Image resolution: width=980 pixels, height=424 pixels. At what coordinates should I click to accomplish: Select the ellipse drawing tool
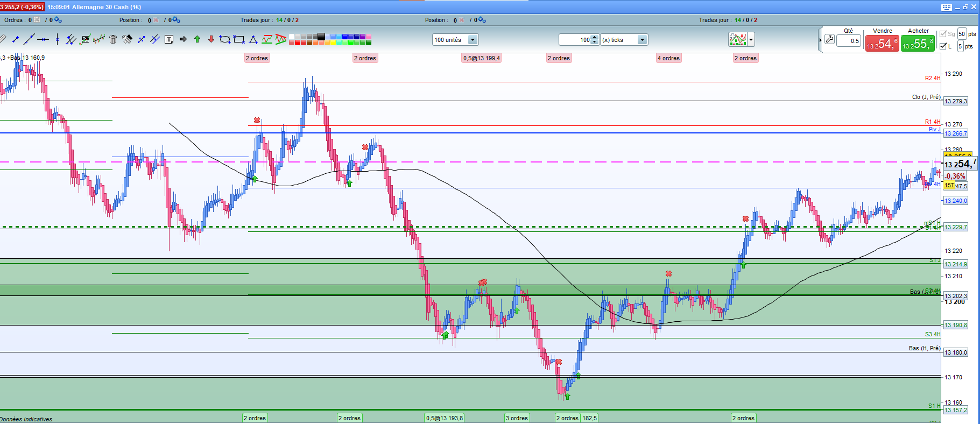[224, 39]
